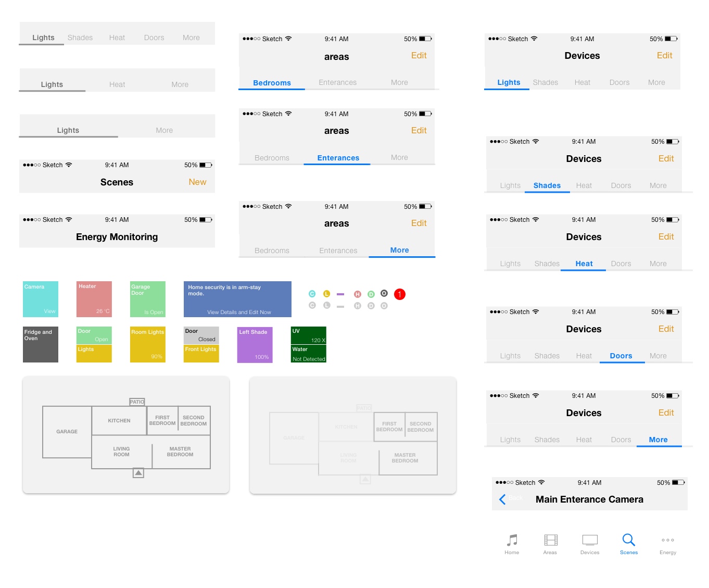Tap the cyan Camera tile

[41, 299]
